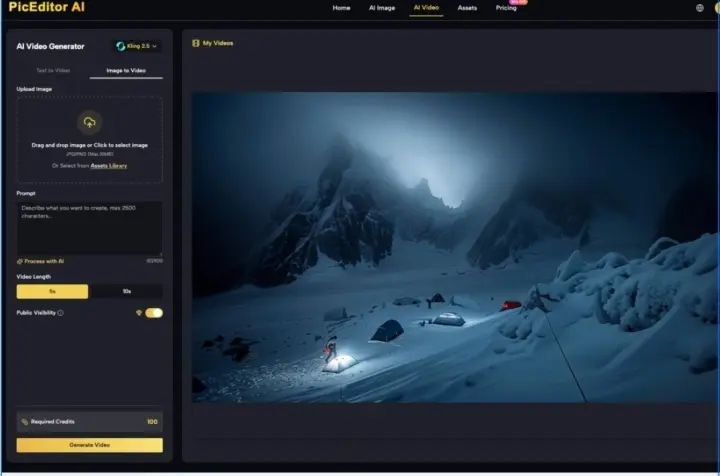This screenshot has height=476, width=720.
Task: Click the Required Credits coin icon
Action: pos(25,422)
